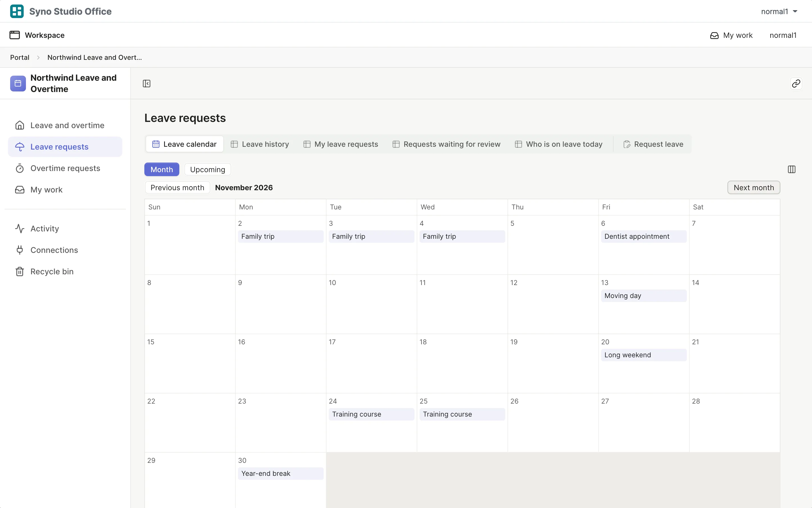Open the Dentist appointment event
This screenshot has width=812, height=508.
coord(644,237)
